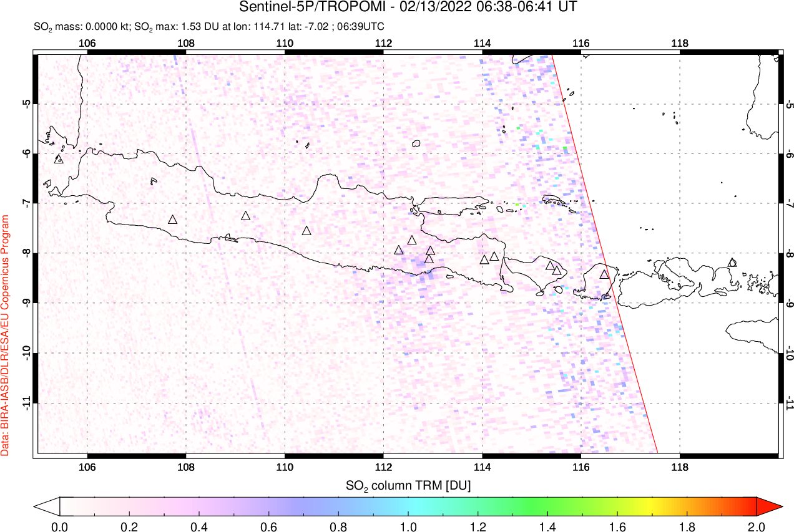Image resolution: width=794 pixels, height=532 pixels.
Task: Click the '114' label on the top axis
Action: 482,43
